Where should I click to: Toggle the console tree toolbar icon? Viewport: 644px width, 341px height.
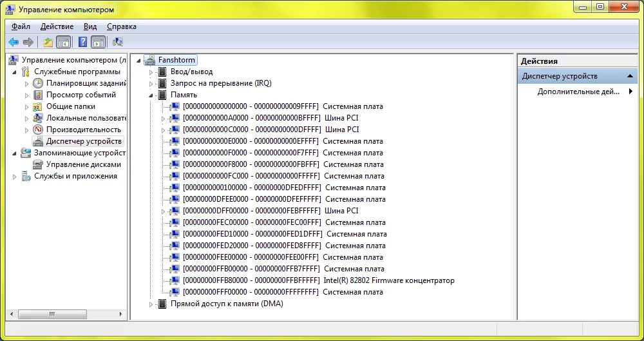pyautogui.click(x=63, y=42)
